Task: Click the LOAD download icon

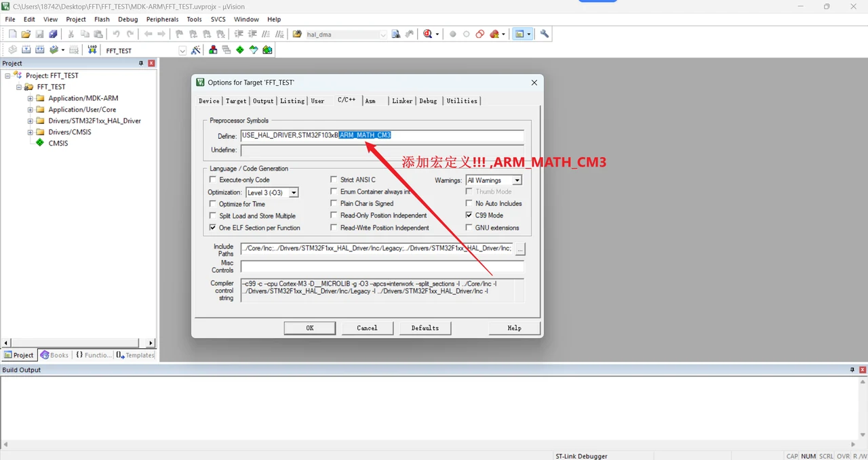Action: [92, 50]
